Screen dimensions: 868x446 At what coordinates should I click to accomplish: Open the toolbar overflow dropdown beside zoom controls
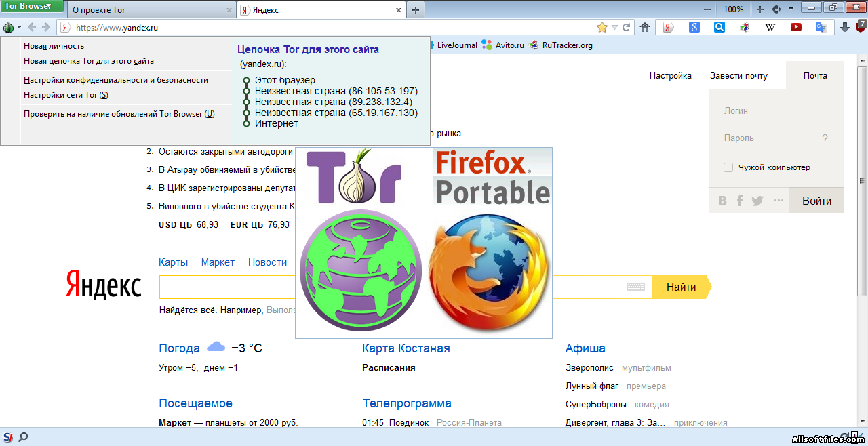[x=791, y=9]
